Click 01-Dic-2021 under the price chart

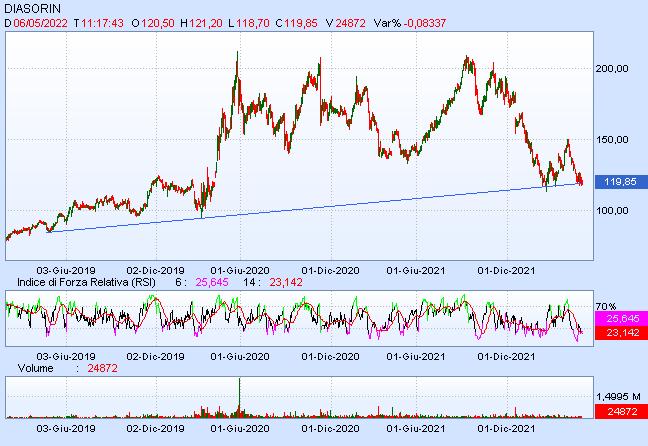tap(506, 271)
